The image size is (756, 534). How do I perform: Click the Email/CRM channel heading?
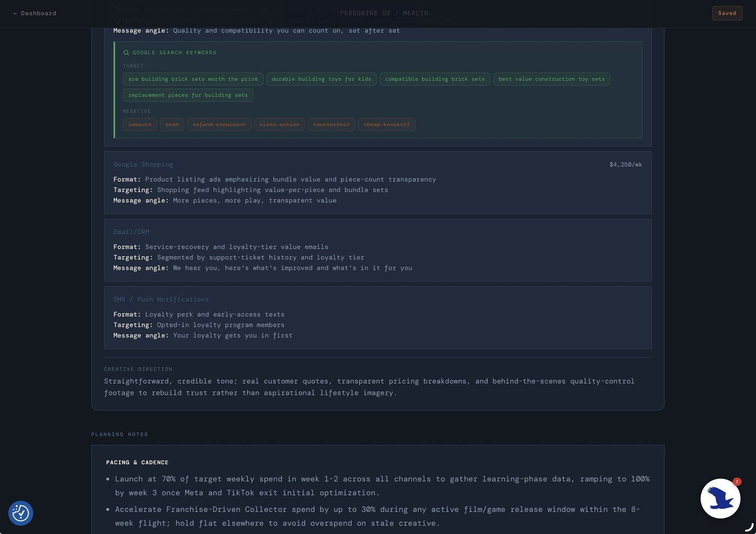(x=131, y=232)
